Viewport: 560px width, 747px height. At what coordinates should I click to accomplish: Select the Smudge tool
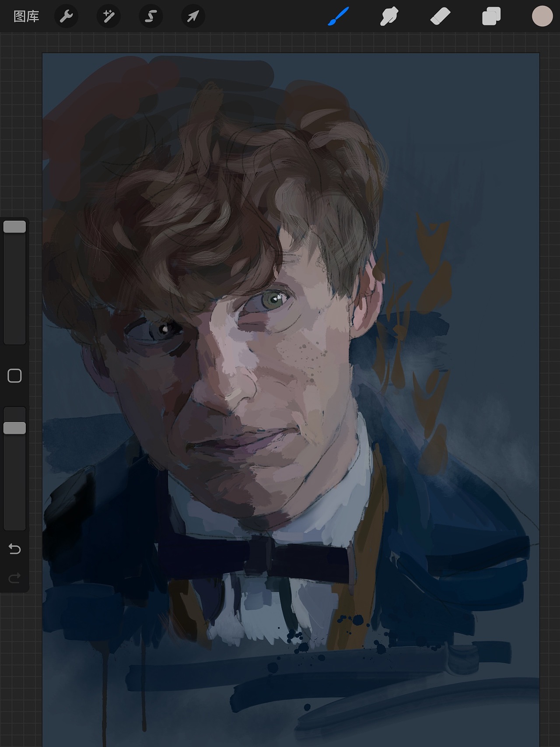(389, 17)
